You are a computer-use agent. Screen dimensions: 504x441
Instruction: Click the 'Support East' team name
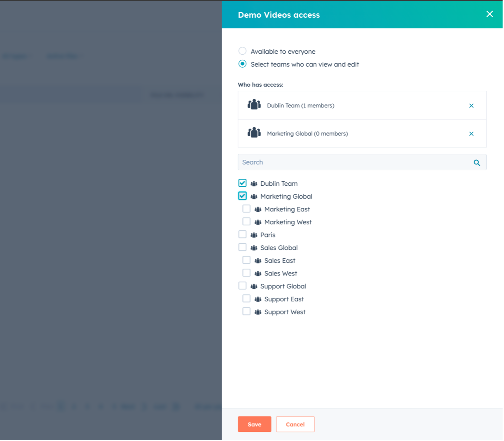285,300
